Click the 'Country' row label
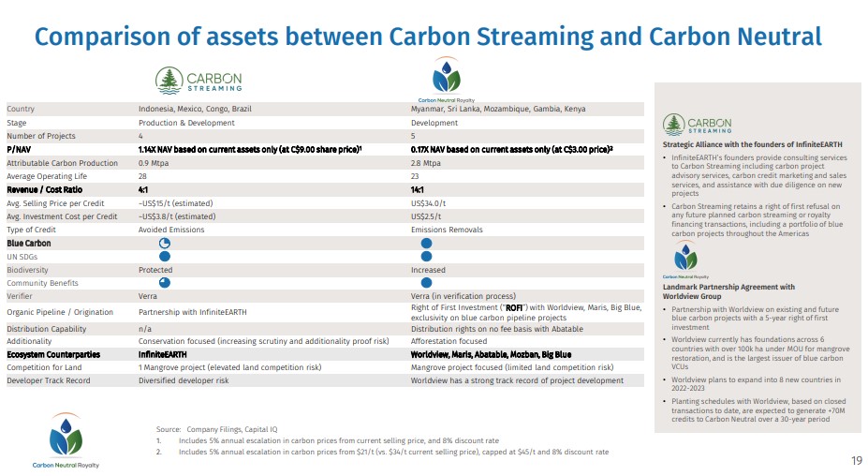 click(x=21, y=110)
